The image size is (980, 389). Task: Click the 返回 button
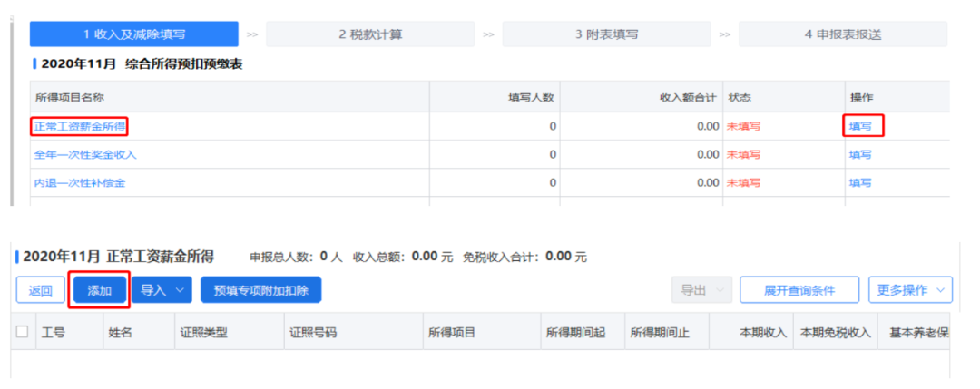40,290
